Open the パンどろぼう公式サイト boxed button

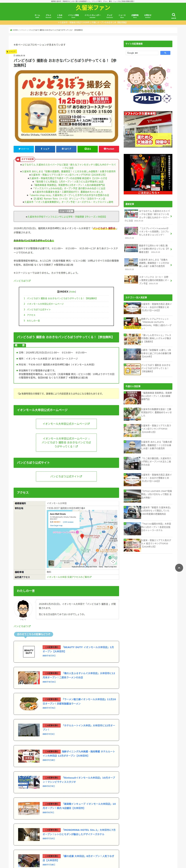tap(66, 476)
